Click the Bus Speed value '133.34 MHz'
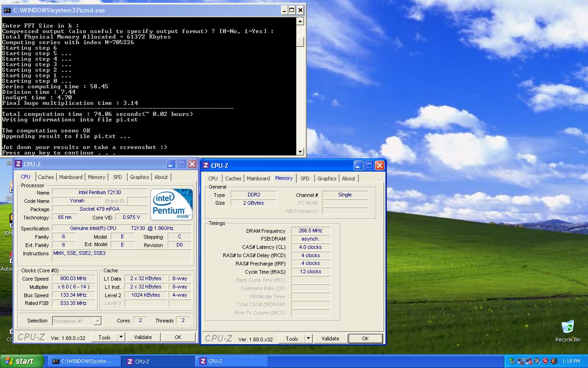588x368 pixels. [x=73, y=295]
